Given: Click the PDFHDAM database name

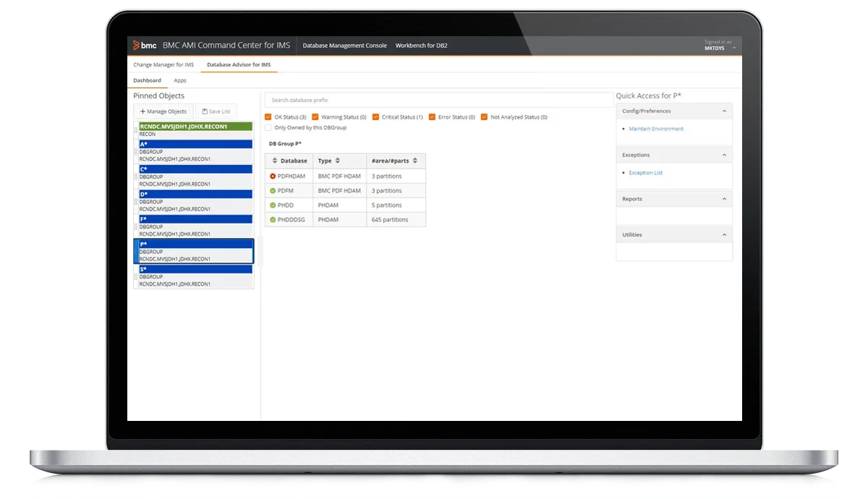Looking at the screenshot, I should [292, 176].
